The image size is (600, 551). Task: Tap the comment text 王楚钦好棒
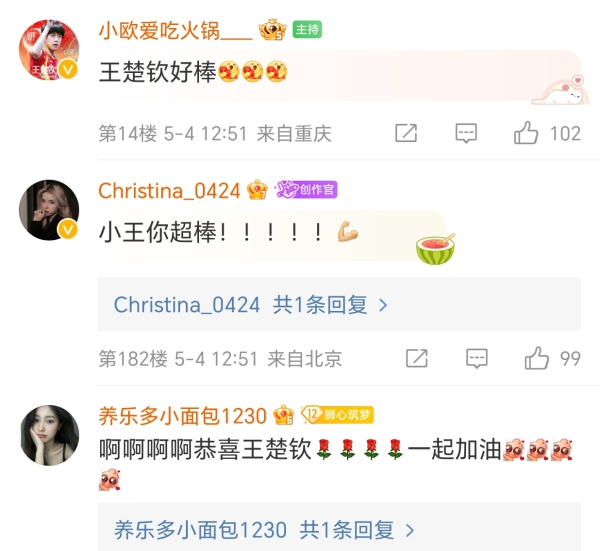pyautogui.click(x=158, y=72)
